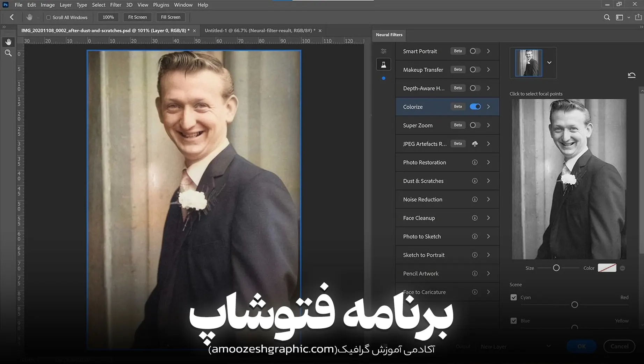Enable the Depth-Aware Haze toggle
This screenshot has height=364, width=644.
point(475,88)
